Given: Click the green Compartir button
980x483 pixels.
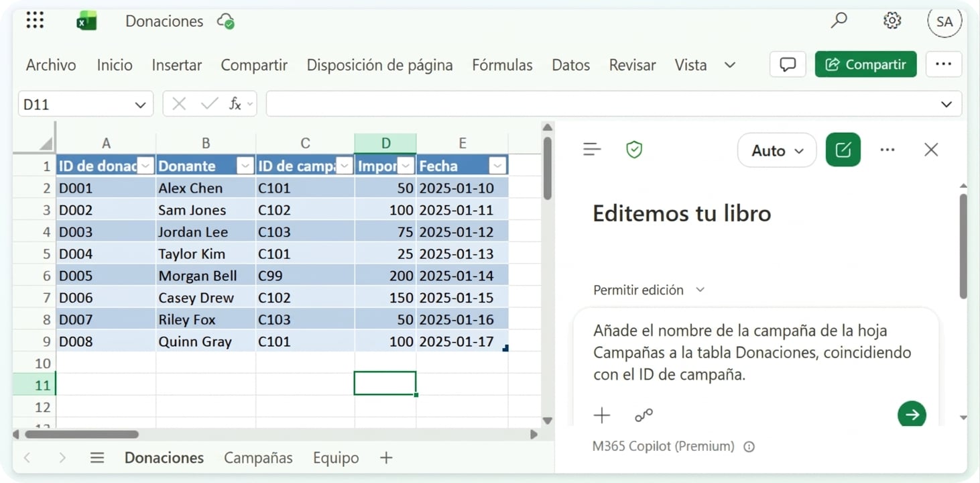Looking at the screenshot, I should [x=866, y=64].
